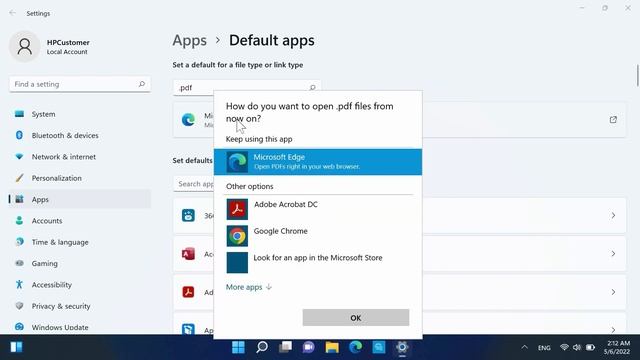This screenshot has width=640, height=360.
Task: Open the widgets icon at taskbar left
Action: 16,347
